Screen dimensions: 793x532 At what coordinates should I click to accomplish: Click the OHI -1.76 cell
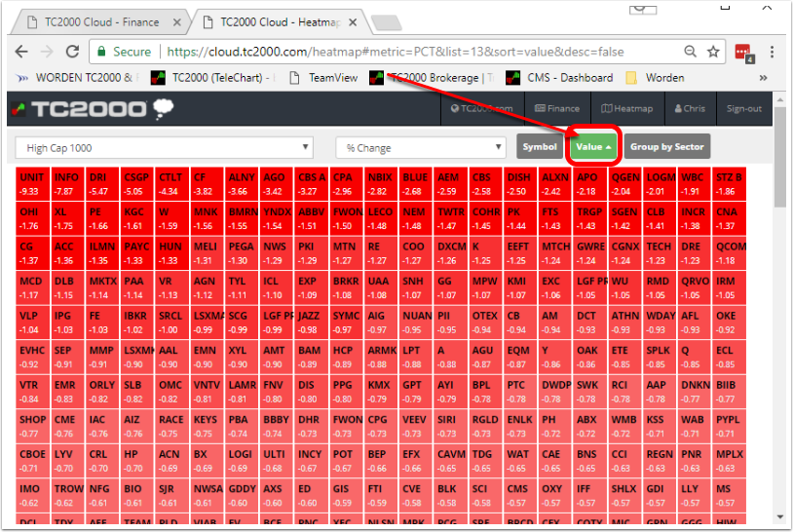pos(33,218)
